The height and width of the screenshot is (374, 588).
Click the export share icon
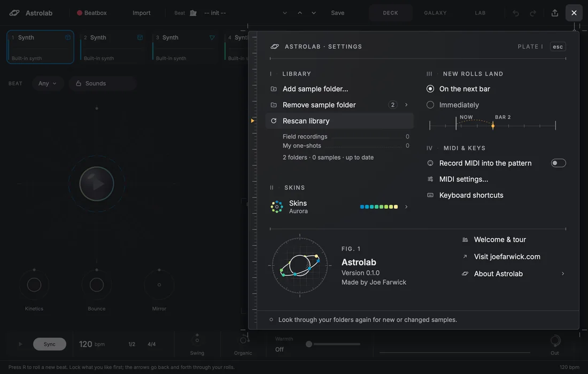click(x=555, y=13)
